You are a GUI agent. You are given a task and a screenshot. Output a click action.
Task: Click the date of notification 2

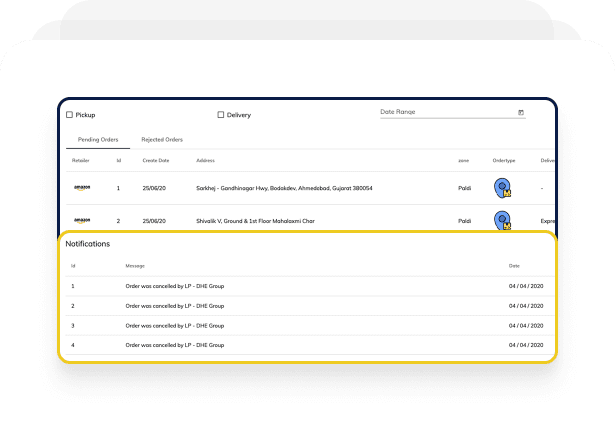click(x=526, y=306)
